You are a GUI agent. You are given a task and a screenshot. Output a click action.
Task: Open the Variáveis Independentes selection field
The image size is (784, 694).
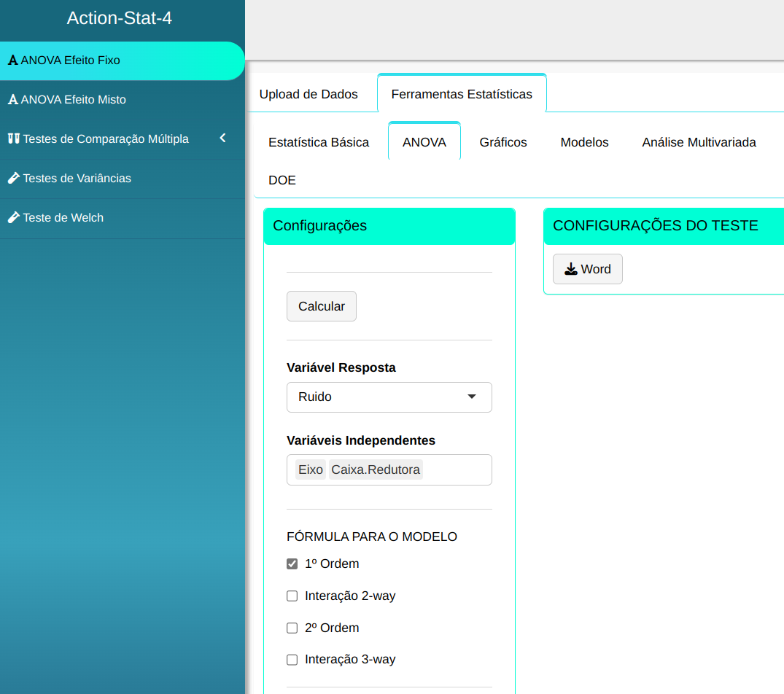point(456,470)
